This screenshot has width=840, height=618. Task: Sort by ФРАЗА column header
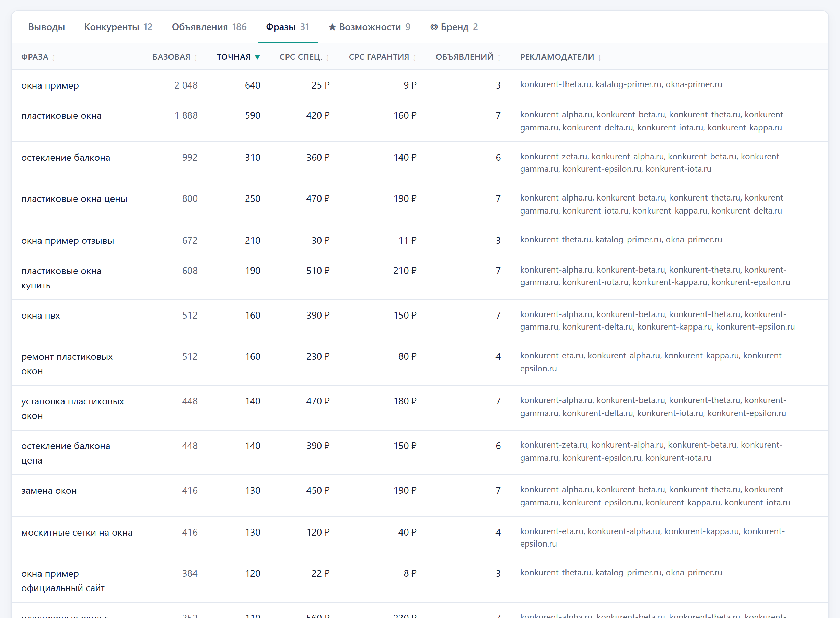pos(38,57)
